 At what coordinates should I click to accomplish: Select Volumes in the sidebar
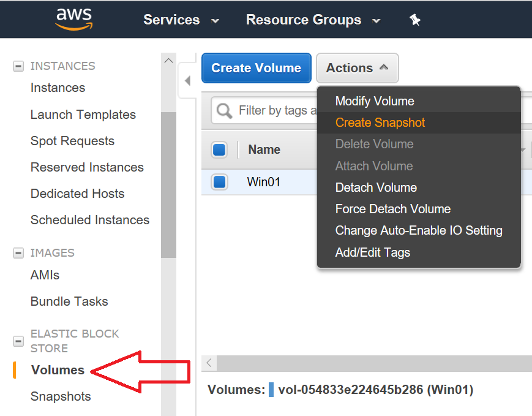[58, 370]
